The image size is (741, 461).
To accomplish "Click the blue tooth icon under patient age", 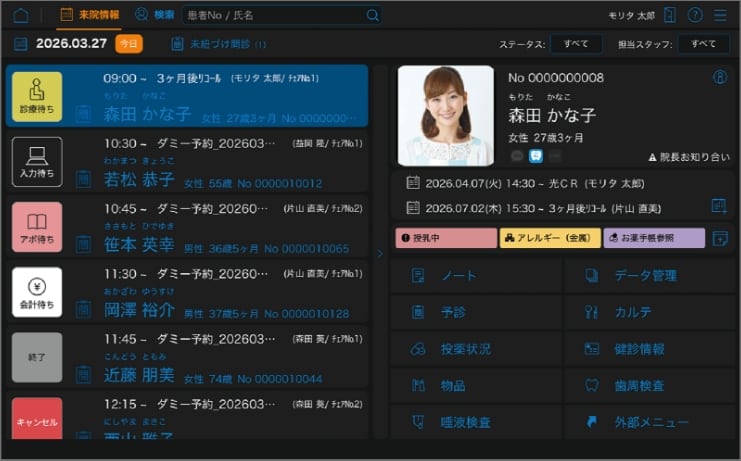I will [x=536, y=155].
